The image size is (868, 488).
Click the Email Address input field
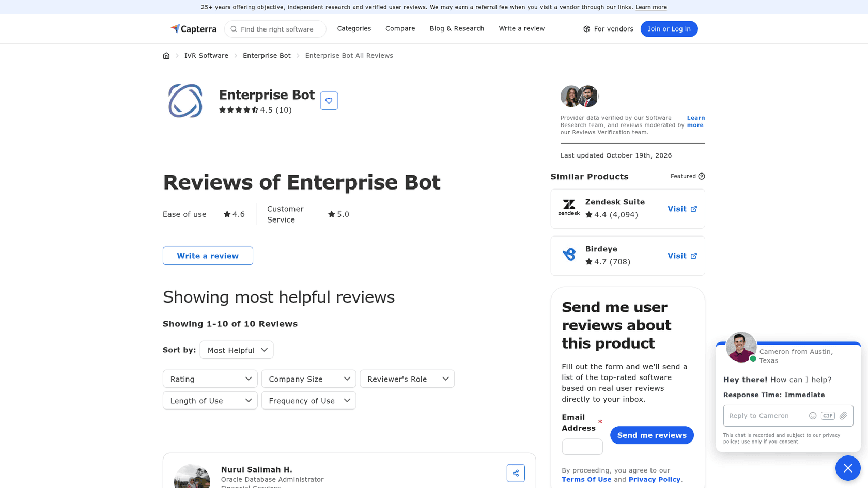point(582,447)
